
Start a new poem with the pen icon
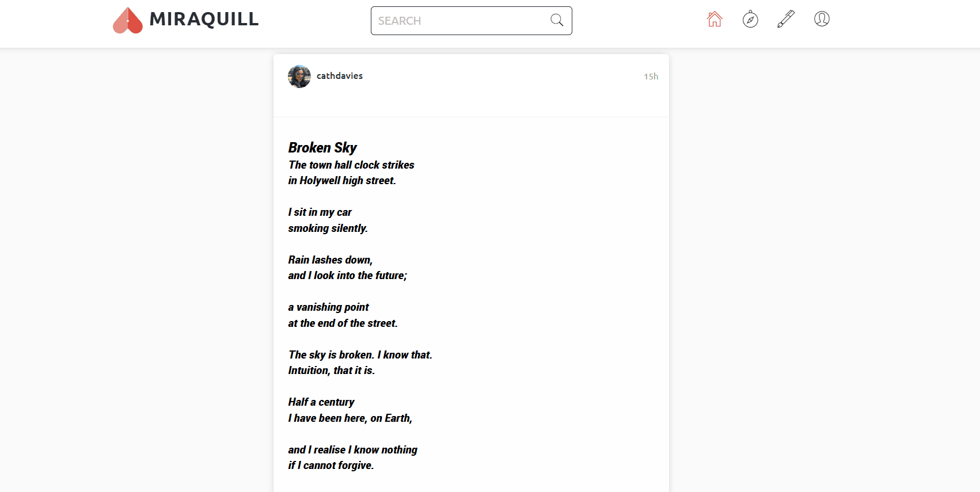point(785,19)
